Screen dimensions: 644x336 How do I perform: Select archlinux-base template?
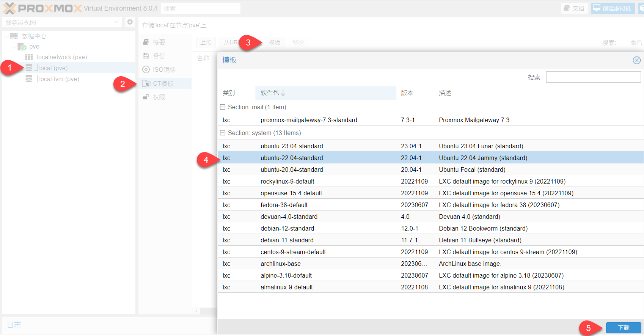[430, 264]
